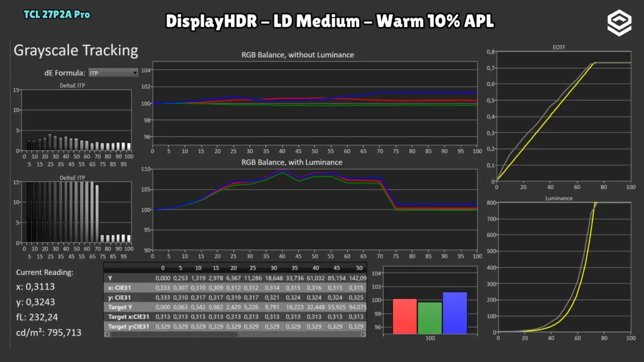The height and width of the screenshot is (362, 644).
Task: Click the Y value 61,032
Action: point(316,278)
